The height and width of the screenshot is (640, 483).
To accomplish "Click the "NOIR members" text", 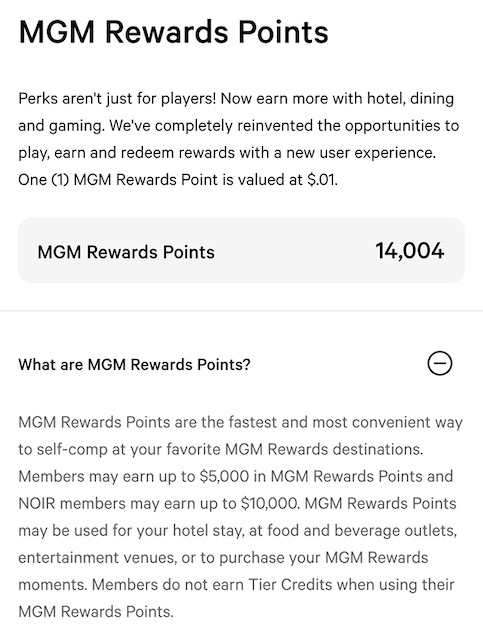I will click(x=72, y=503).
